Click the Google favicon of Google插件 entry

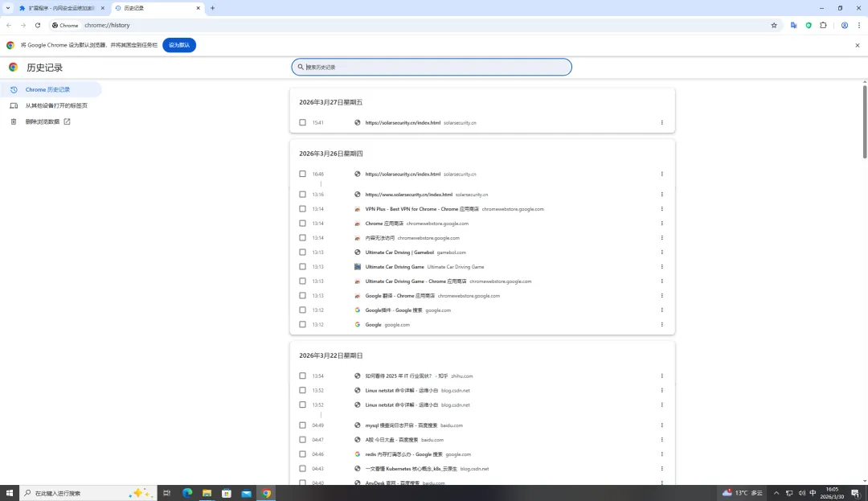(358, 310)
